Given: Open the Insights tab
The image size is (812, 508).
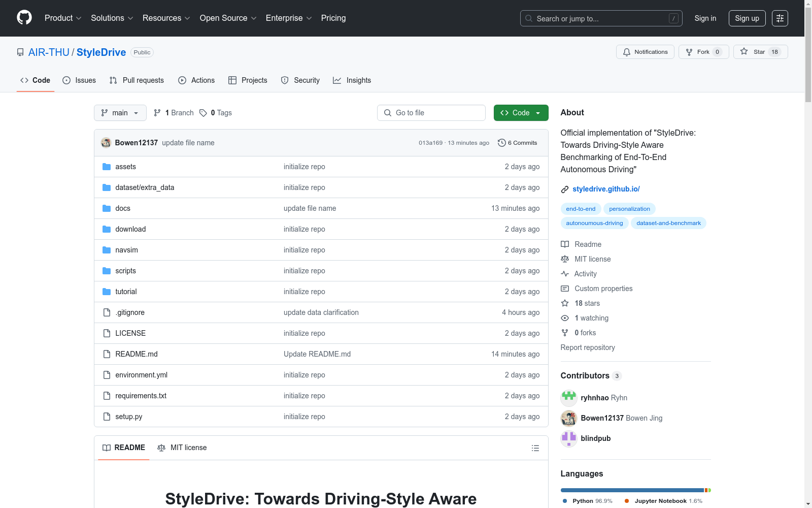Looking at the screenshot, I should tap(352, 80).
